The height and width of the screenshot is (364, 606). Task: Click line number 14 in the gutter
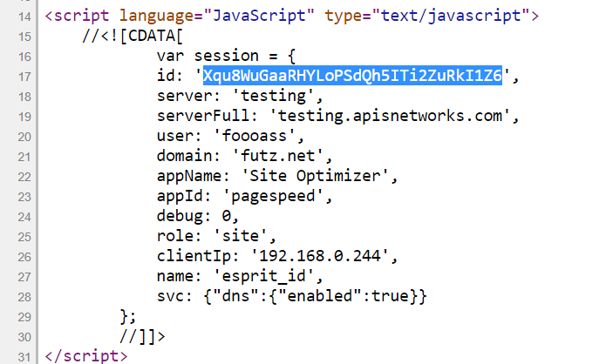(x=21, y=17)
